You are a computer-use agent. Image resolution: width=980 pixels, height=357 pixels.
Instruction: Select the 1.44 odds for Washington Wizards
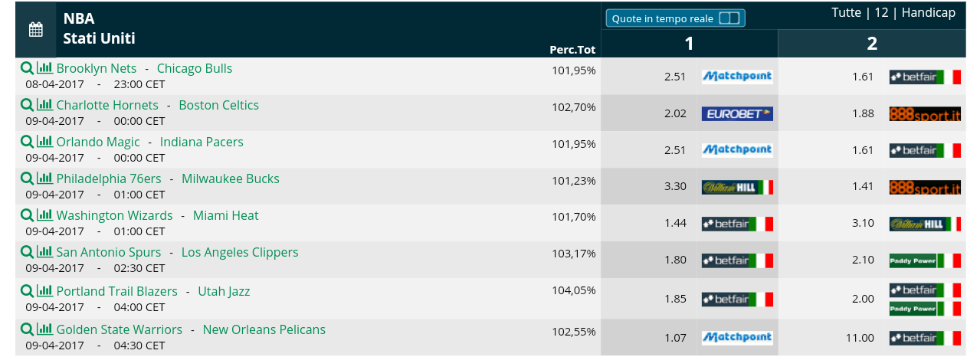click(x=675, y=224)
